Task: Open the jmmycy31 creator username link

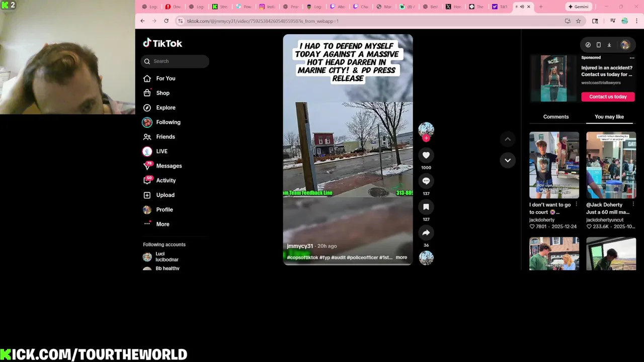Action: [300, 246]
